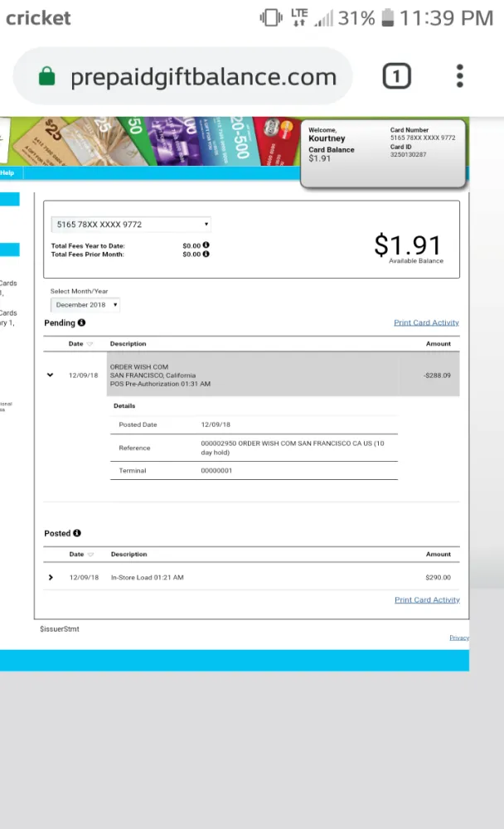Select the -$288.09 pending amount
Image resolution: width=504 pixels, height=829 pixels.
click(x=437, y=376)
